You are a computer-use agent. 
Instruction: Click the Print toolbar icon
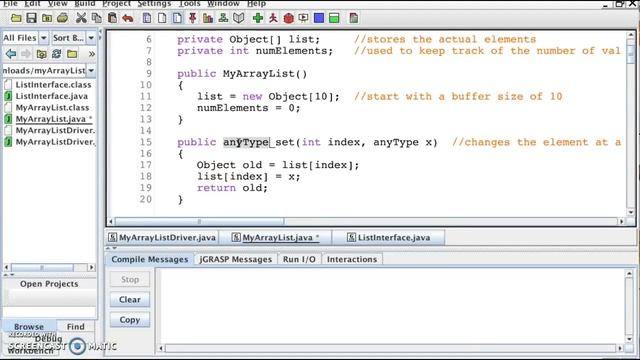pos(62,18)
